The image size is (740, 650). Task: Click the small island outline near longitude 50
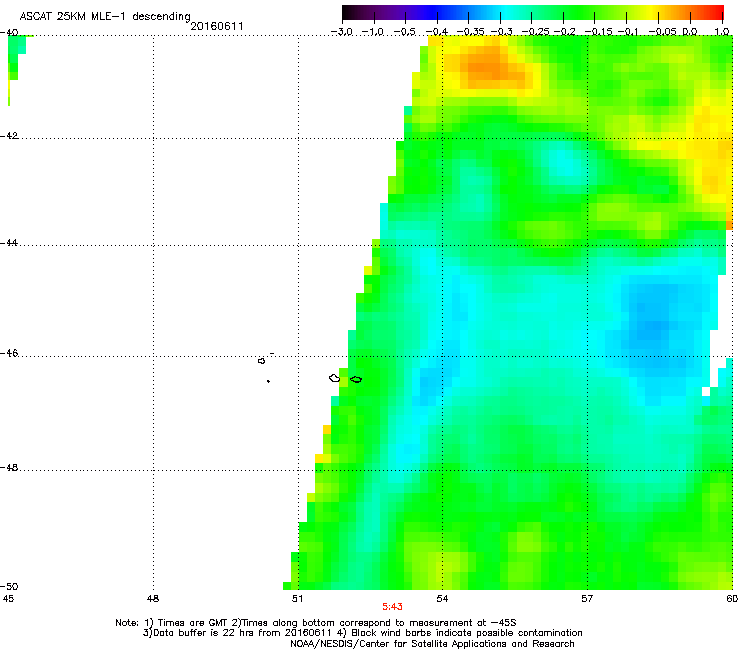tap(261, 361)
